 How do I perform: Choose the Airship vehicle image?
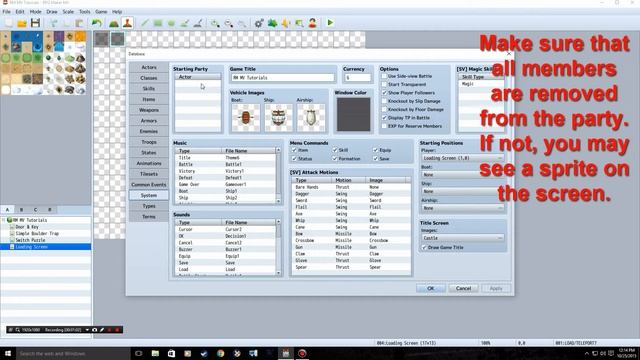tap(311, 118)
